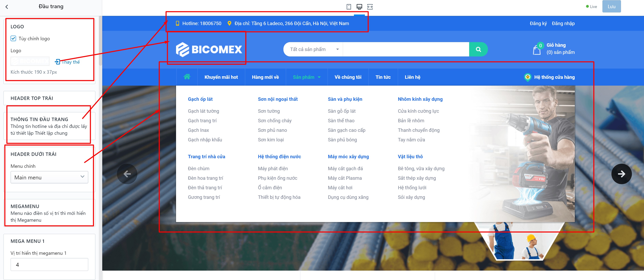Open the Tin tức menu item

[x=383, y=77]
